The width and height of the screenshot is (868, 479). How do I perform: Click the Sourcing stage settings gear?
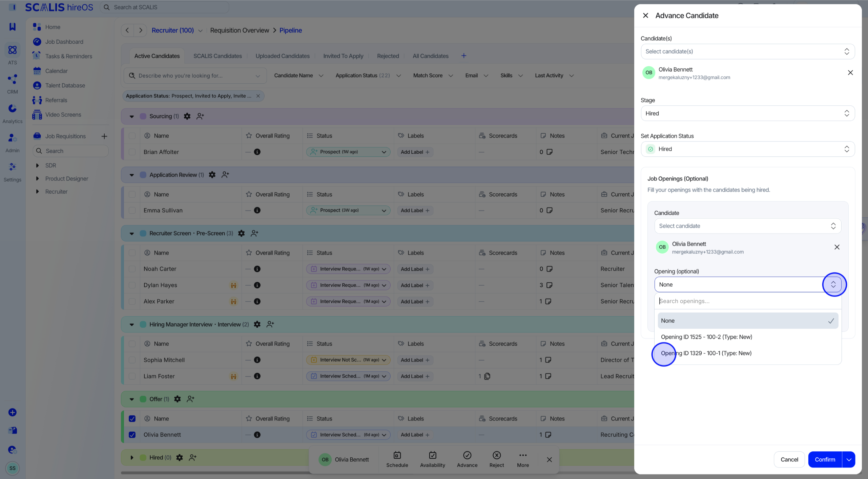(187, 116)
